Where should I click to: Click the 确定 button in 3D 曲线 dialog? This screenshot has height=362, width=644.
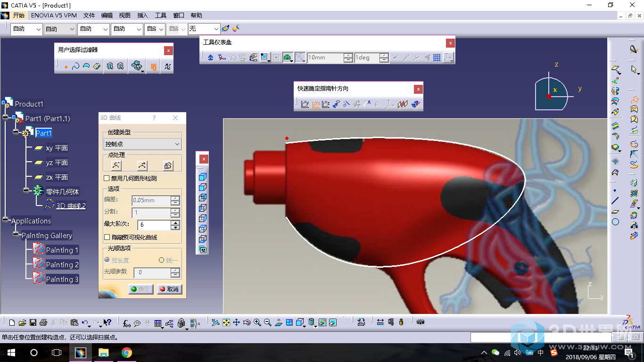[141, 289]
